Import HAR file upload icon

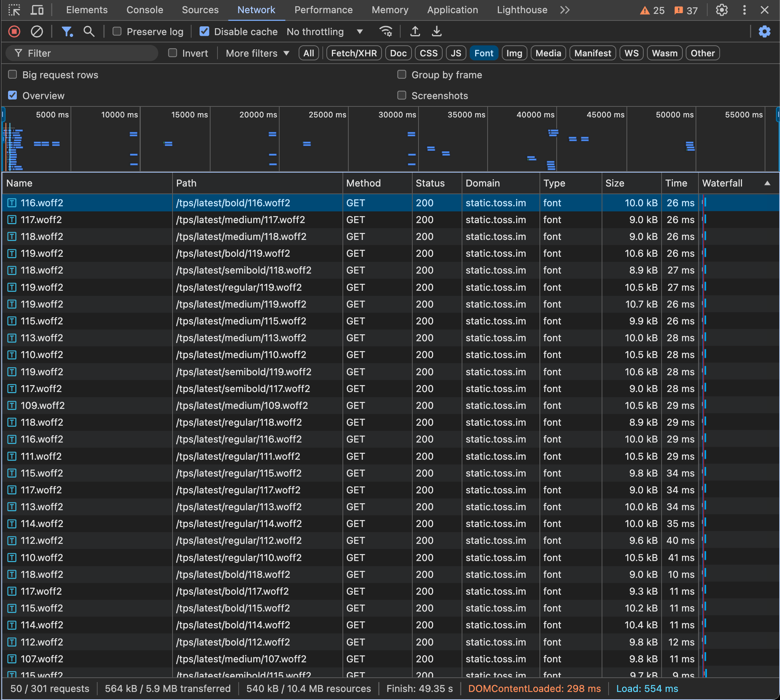click(x=415, y=31)
